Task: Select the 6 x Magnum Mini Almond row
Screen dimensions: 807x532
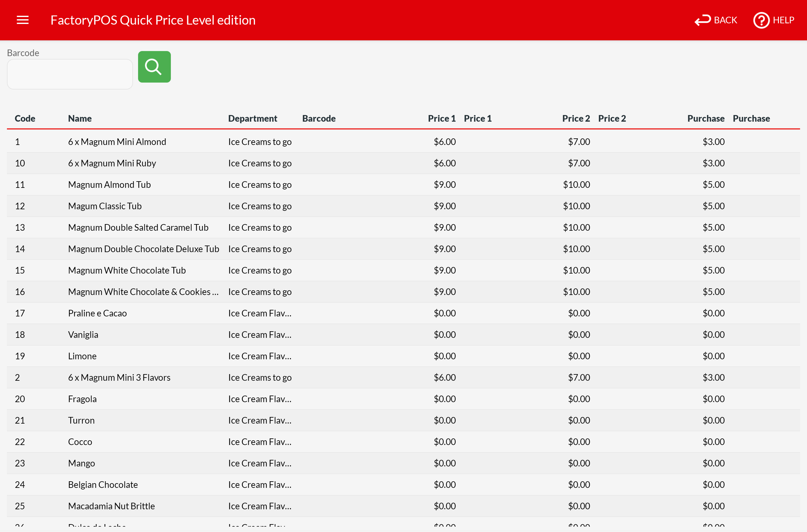Action: point(117,142)
